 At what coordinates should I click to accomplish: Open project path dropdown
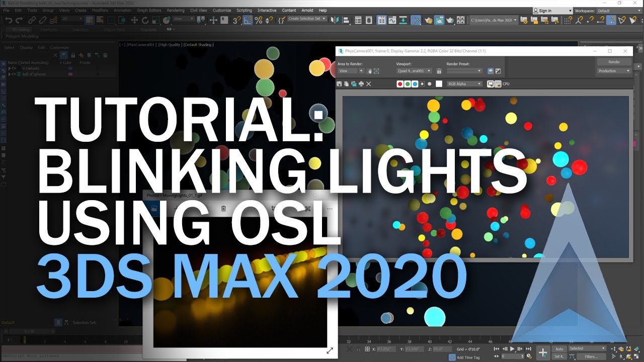494,20
